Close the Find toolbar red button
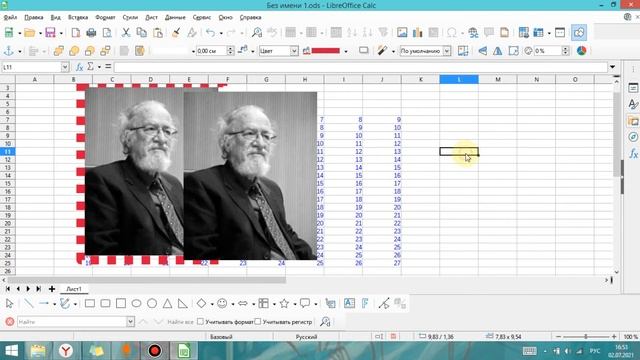Screen dimensions: 640x360 point(10,322)
